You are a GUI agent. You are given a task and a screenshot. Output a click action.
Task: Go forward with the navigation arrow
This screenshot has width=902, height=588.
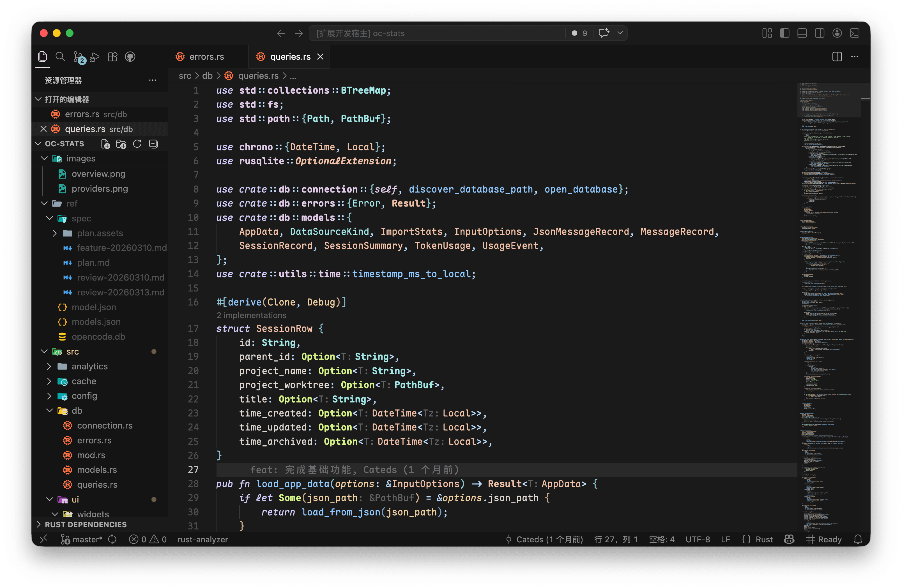299,33
